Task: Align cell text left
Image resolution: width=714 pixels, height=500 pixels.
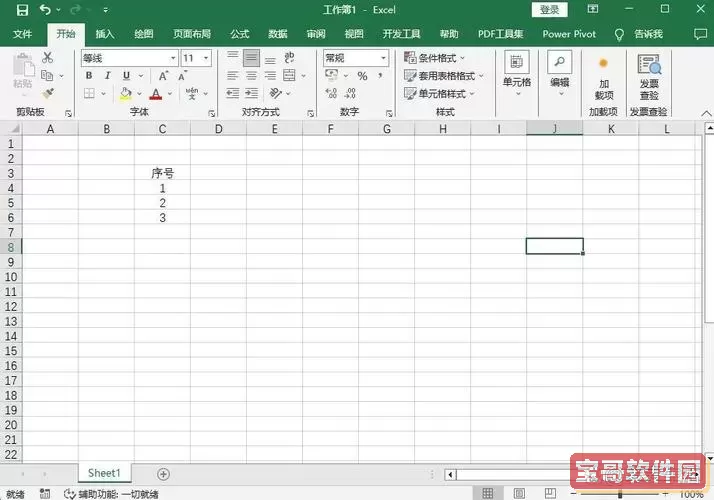Action: (x=233, y=76)
